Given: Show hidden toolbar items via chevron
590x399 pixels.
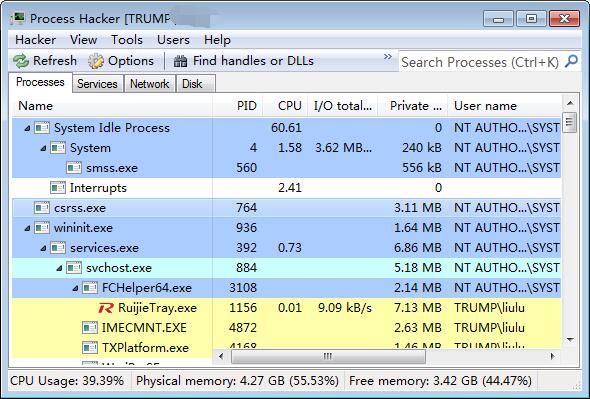Looking at the screenshot, I should pyautogui.click(x=388, y=57).
